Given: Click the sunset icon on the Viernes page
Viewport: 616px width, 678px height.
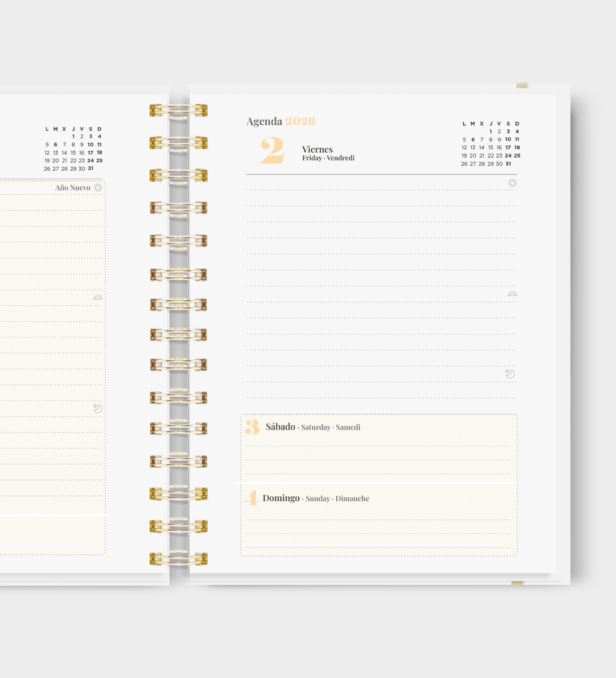Looking at the screenshot, I should click(513, 294).
